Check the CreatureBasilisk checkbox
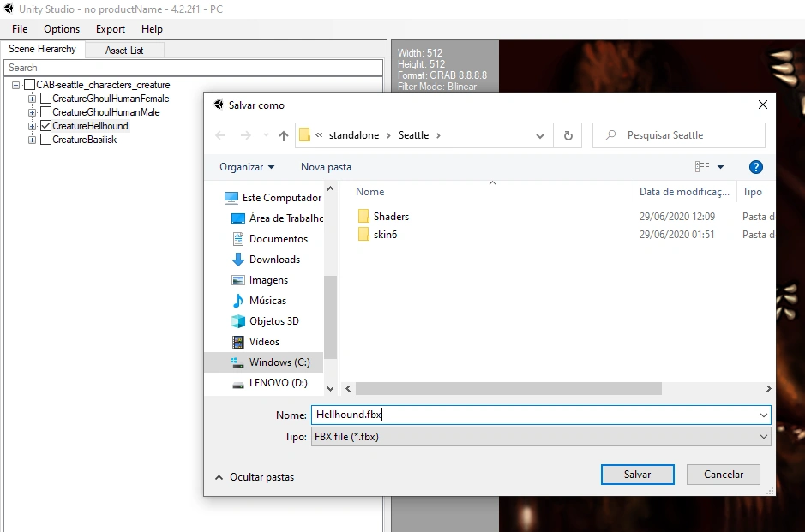This screenshot has width=805, height=532. click(45, 140)
